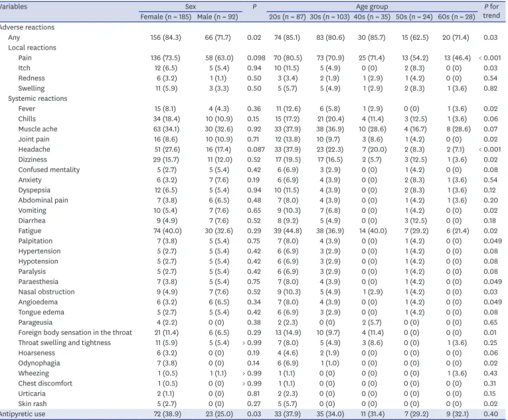This screenshot has height=420, width=508.
Task: Click the 'Anxiety' row label
Action: click(x=30, y=180)
